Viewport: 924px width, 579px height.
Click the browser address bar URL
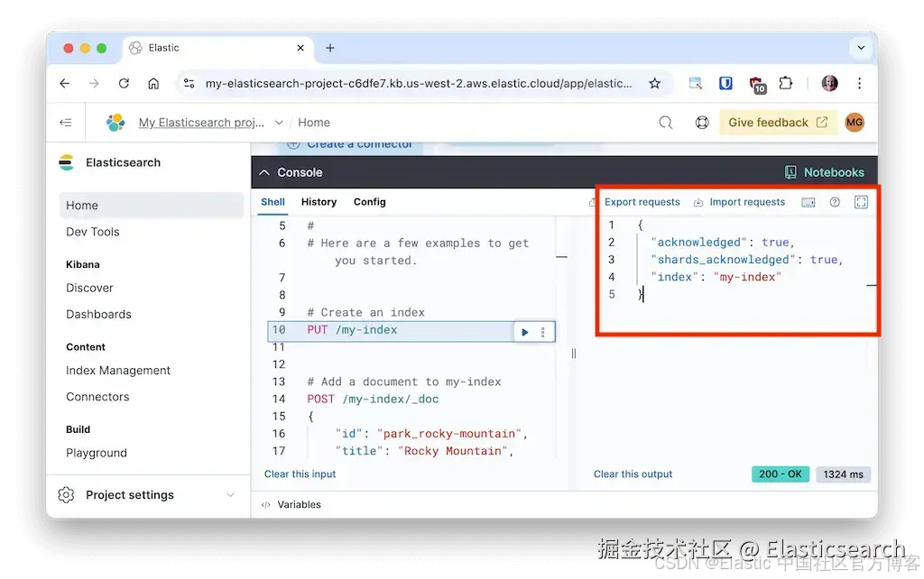coord(419,84)
